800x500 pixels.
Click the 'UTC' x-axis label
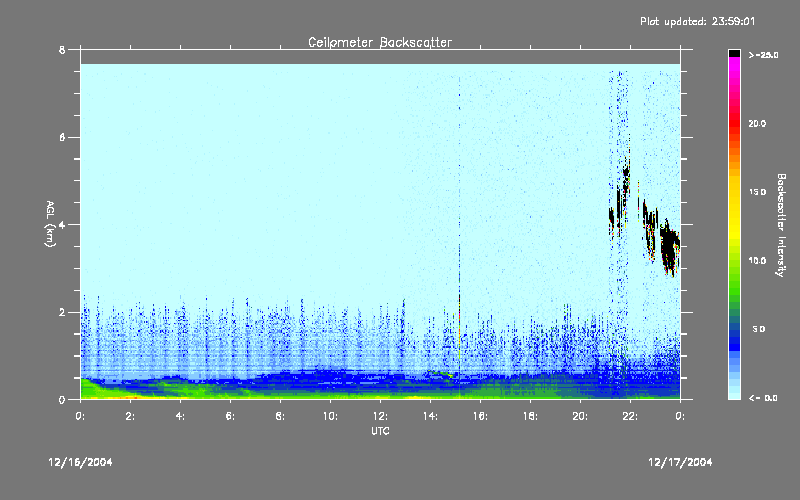[x=380, y=431]
